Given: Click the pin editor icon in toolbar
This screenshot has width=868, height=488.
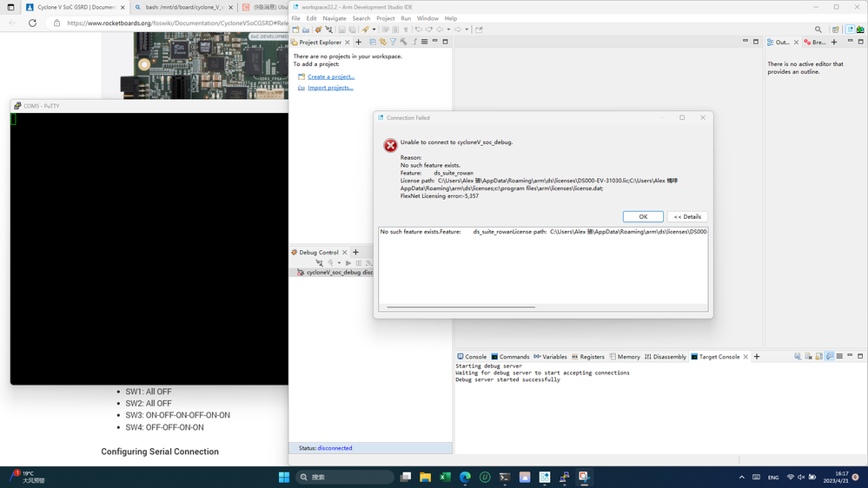Looking at the screenshot, I should click(479, 30).
